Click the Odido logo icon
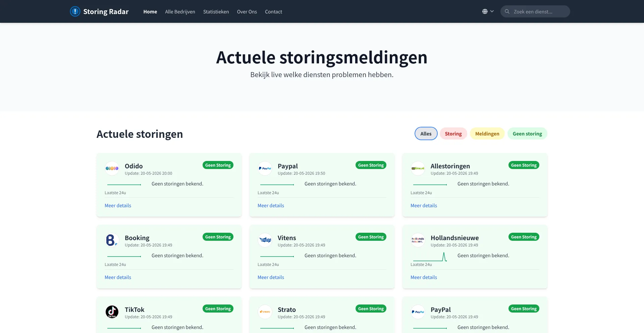The height and width of the screenshot is (333, 644). coord(112,168)
